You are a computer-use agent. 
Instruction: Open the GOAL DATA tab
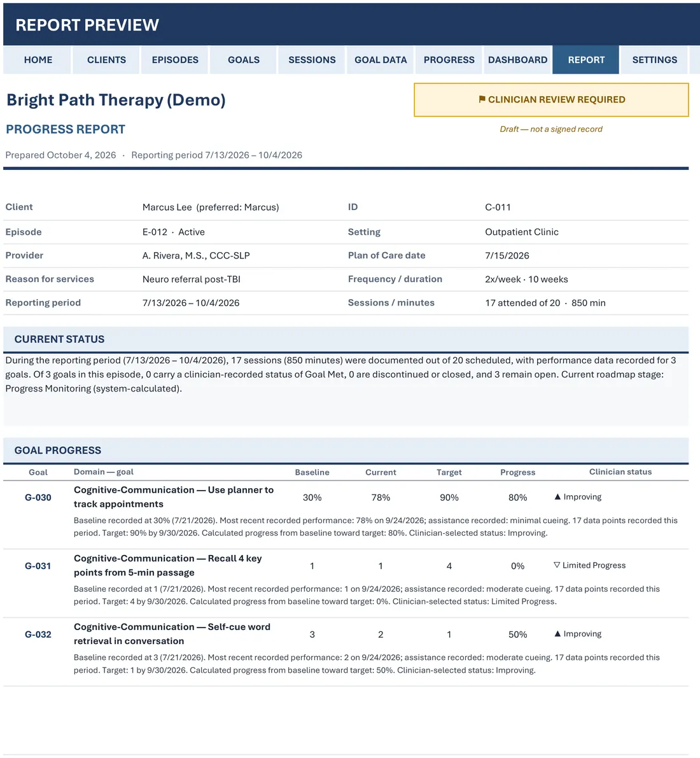(x=381, y=60)
